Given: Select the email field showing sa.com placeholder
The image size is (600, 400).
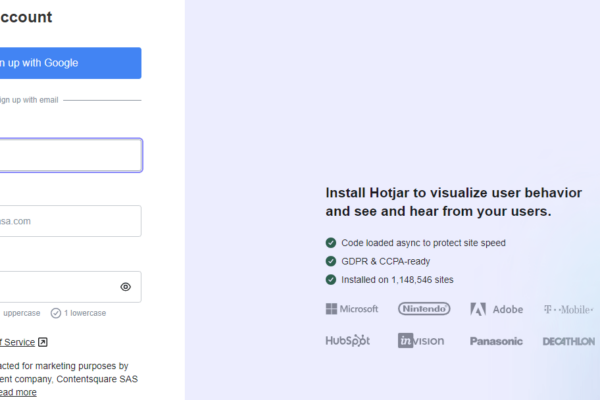Looking at the screenshot, I should coord(70,221).
